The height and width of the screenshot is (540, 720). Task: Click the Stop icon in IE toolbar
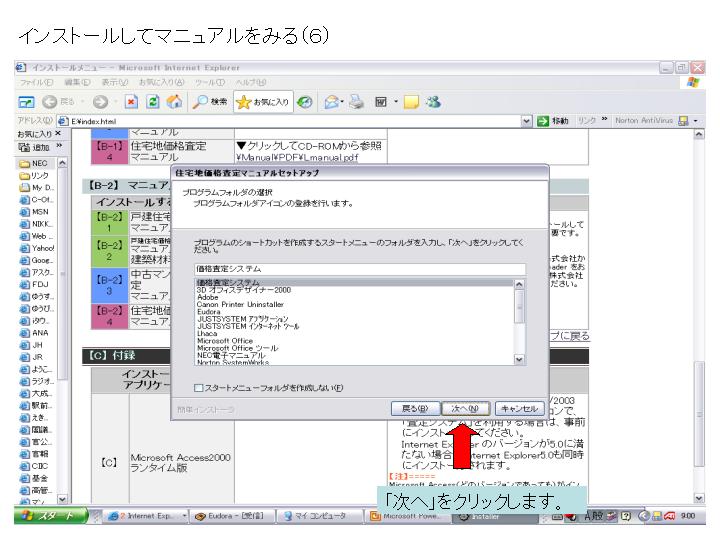point(131,101)
